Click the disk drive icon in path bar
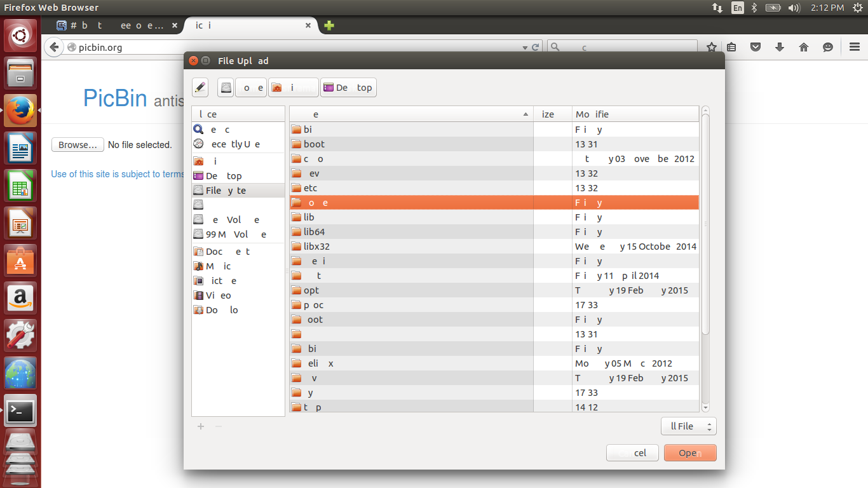 [226, 88]
